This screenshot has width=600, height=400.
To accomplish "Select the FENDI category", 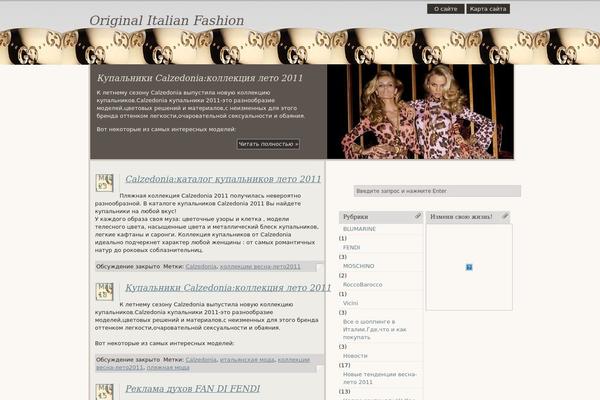I will pyautogui.click(x=351, y=247).
